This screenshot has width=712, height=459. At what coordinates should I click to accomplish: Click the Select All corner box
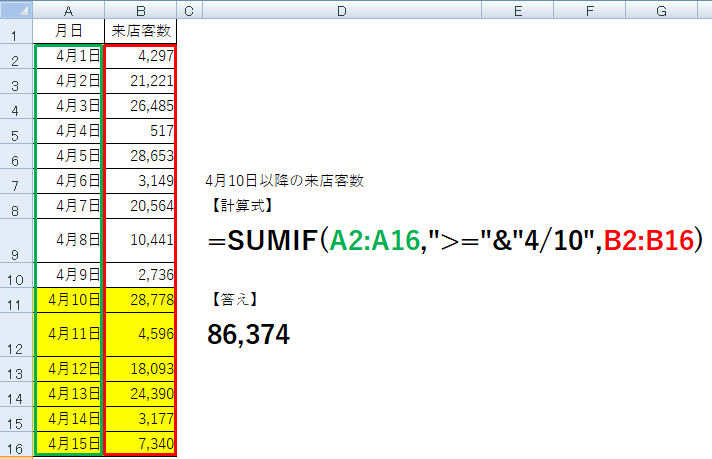point(16,10)
